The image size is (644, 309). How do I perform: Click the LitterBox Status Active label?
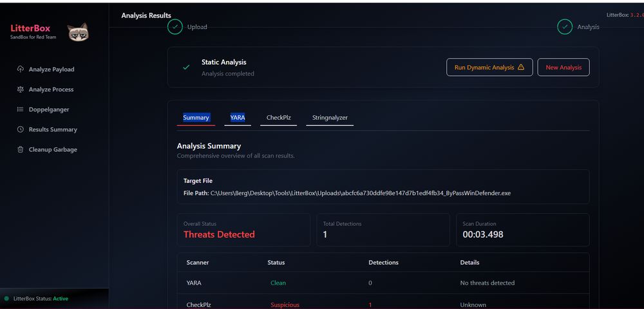(41, 299)
